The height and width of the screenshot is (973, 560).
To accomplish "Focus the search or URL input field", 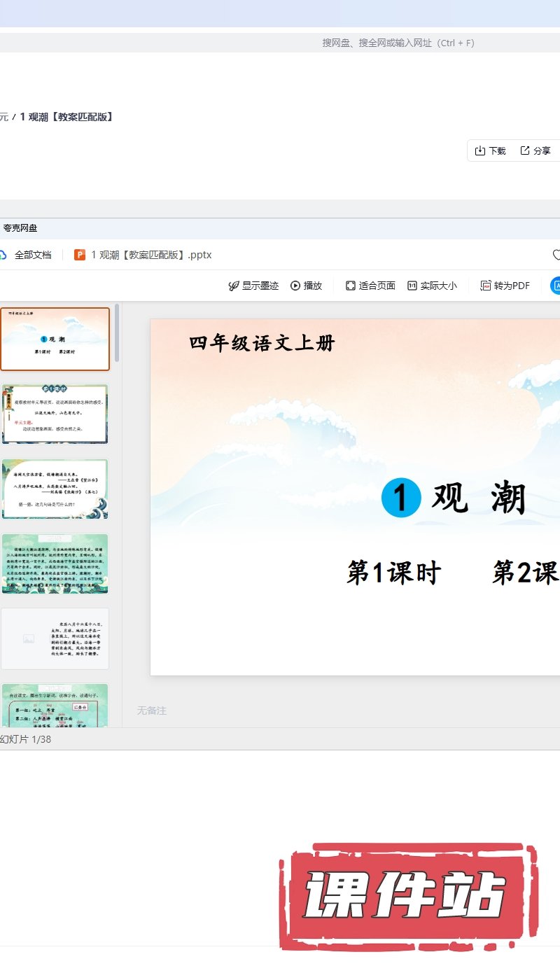I will coord(398,43).
